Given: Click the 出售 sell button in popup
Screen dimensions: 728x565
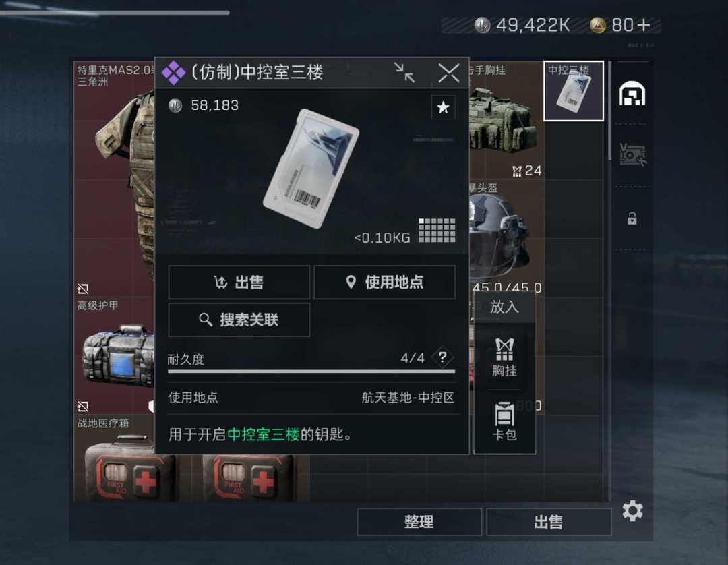Looking at the screenshot, I should pyautogui.click(x=239, y=282).
